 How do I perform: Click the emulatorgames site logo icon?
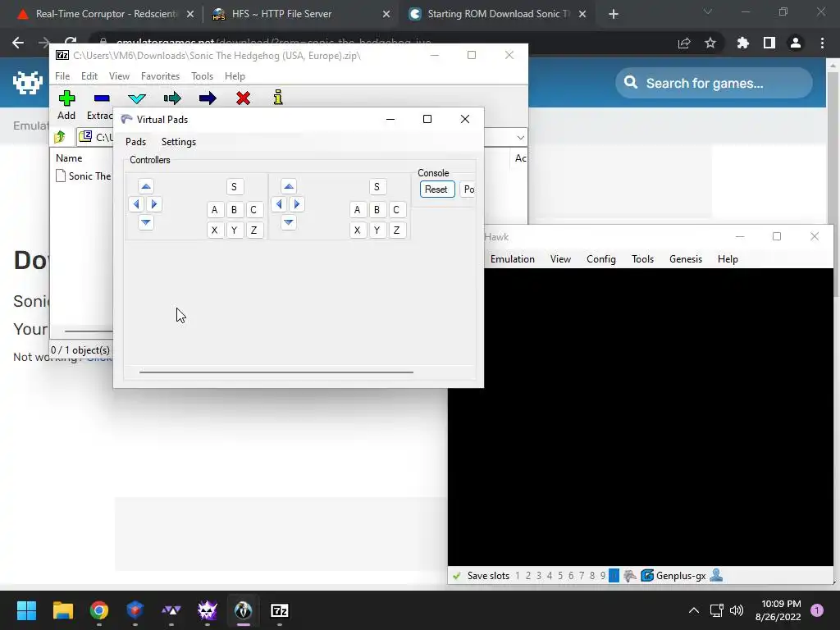click(x=28, y=83)
